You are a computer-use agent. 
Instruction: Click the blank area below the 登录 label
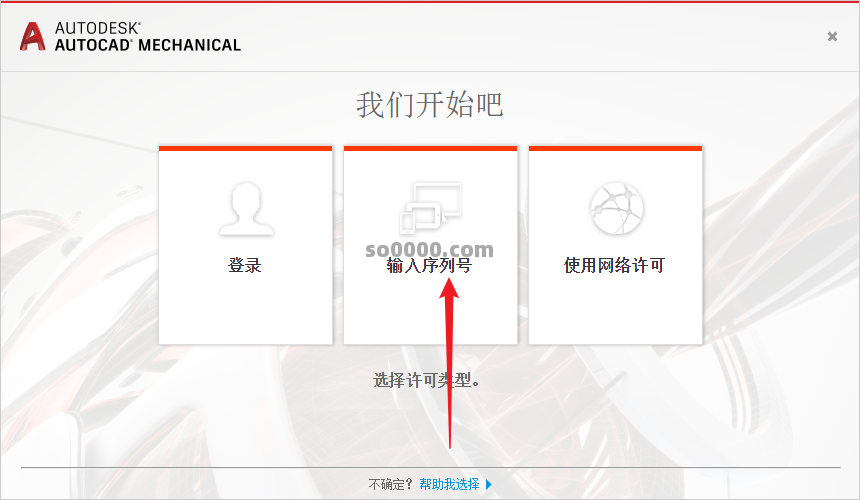[246, 310]
